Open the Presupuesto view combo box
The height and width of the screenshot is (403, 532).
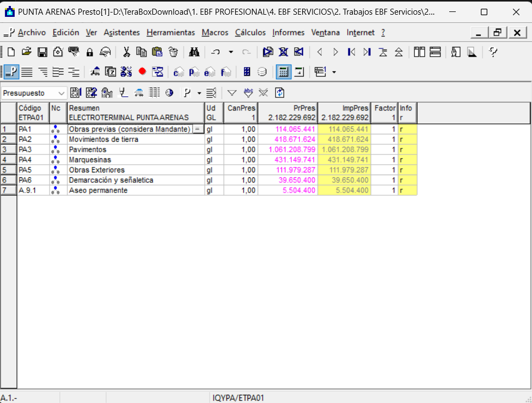[x=33, y=93]
